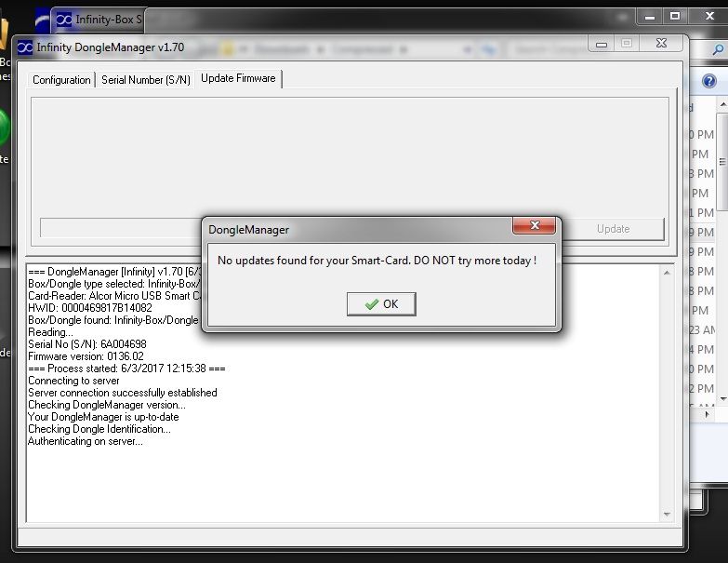Minimize the Infinity DongleManager window
728x563 pixels.
pos(601,44)
